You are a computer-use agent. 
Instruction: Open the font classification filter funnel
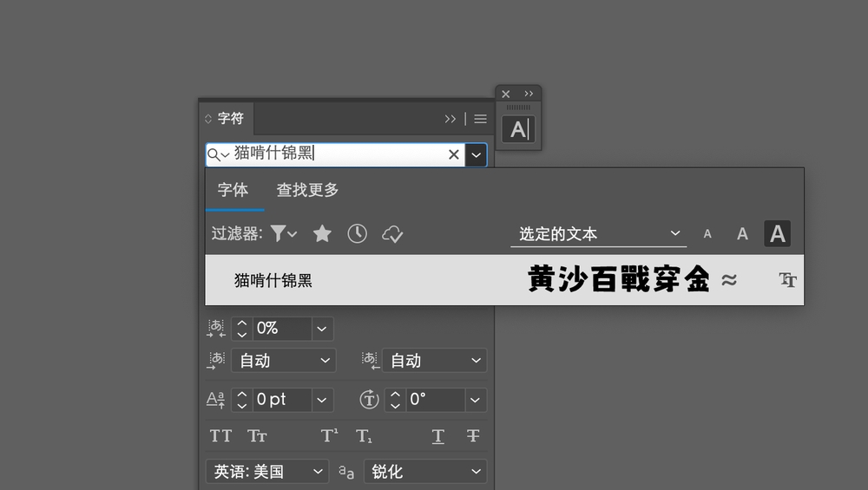click(284, 233)
